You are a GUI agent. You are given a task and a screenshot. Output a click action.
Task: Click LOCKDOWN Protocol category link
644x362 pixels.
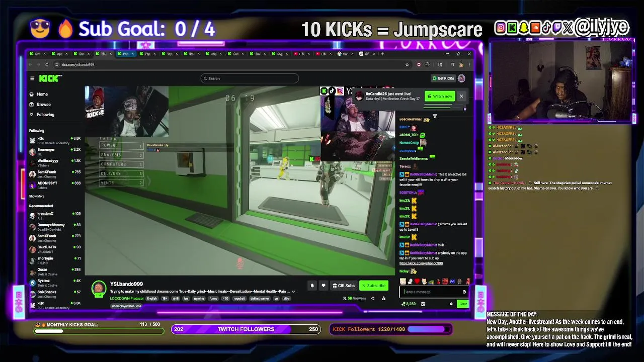click(x=127, y=298)
